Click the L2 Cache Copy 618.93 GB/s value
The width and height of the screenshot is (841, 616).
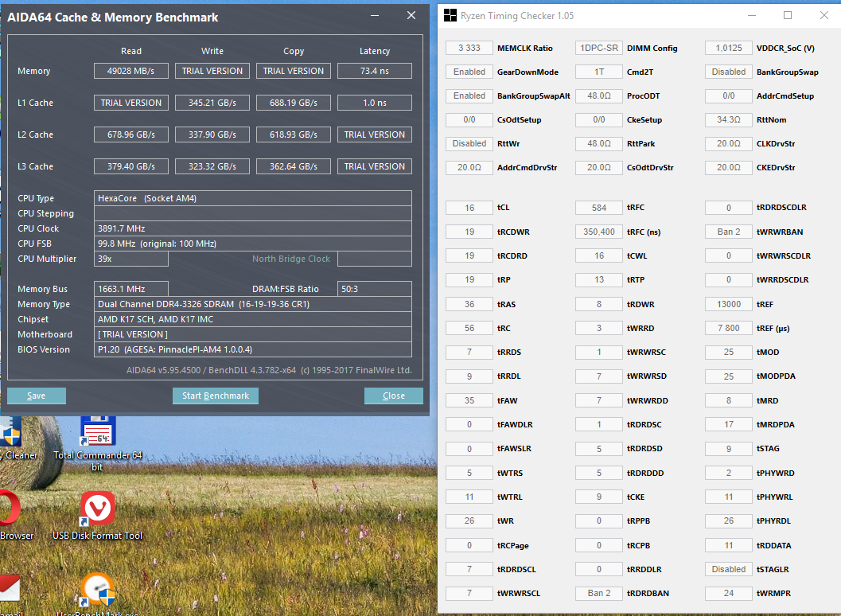[294, 135]
